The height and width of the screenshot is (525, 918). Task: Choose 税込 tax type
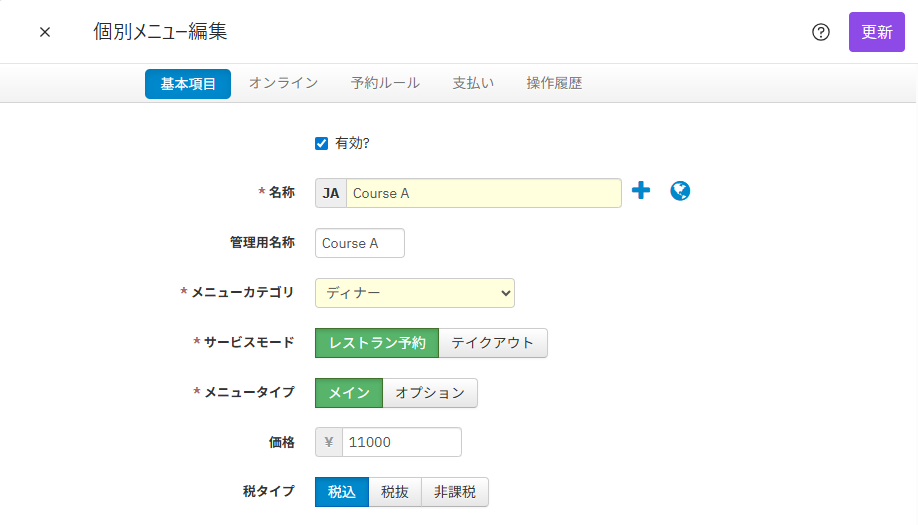point(342,492)
